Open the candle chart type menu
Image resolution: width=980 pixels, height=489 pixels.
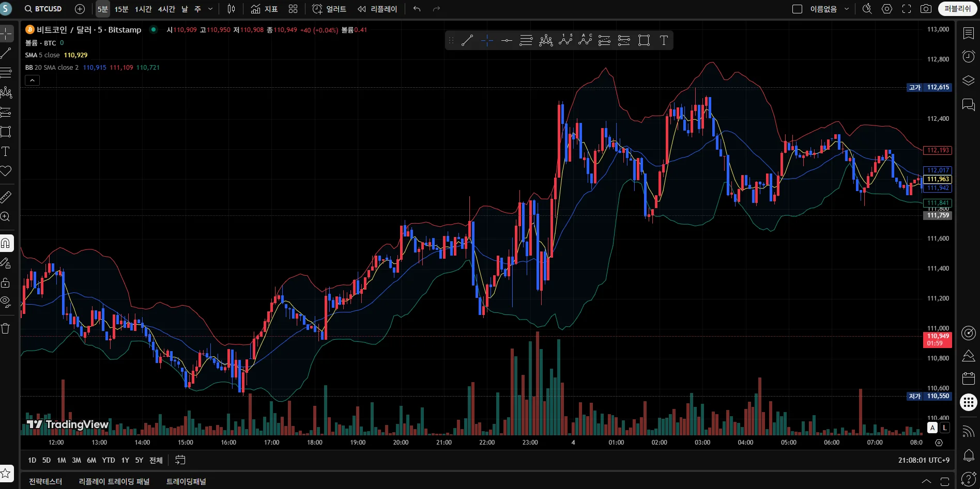click(232, 9)
